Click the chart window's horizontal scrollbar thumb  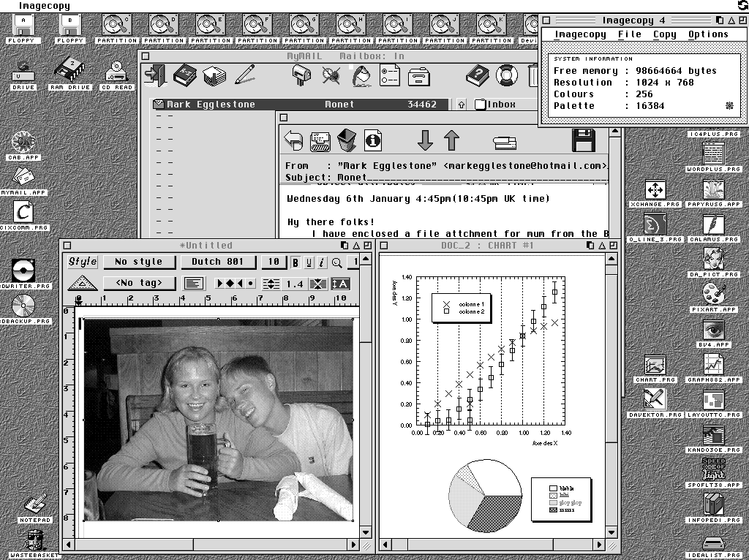pos(480,544)
